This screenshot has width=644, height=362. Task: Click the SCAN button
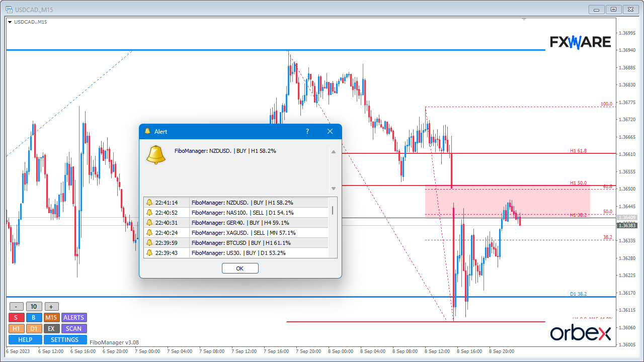coord(74,328)
